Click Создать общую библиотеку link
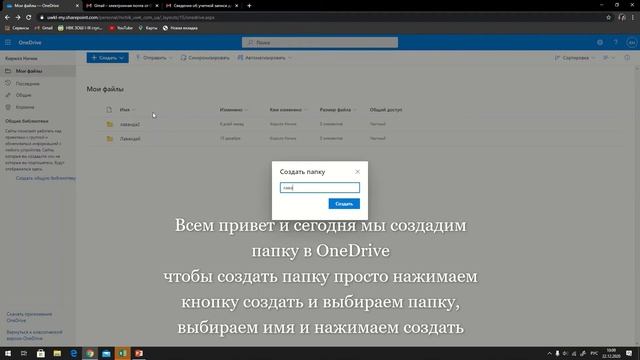The width and height of the screenshot is (640, 360). coord(46,178)
